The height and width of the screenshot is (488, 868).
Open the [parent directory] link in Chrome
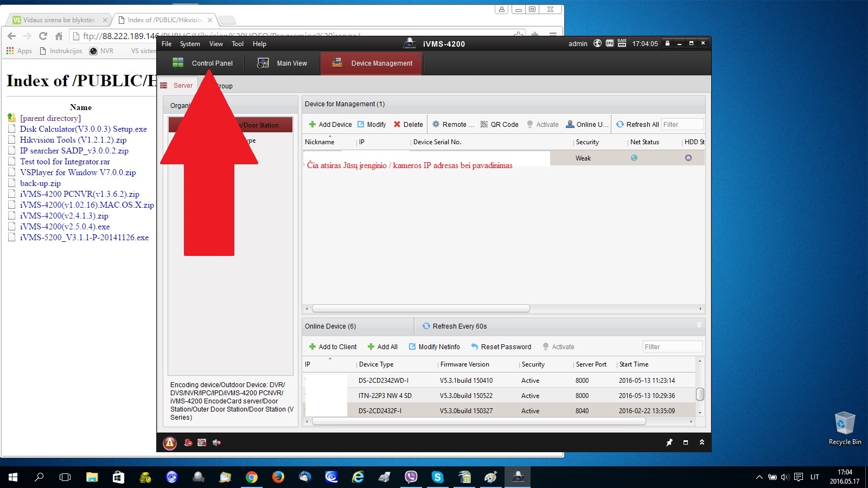coord(50,118)
